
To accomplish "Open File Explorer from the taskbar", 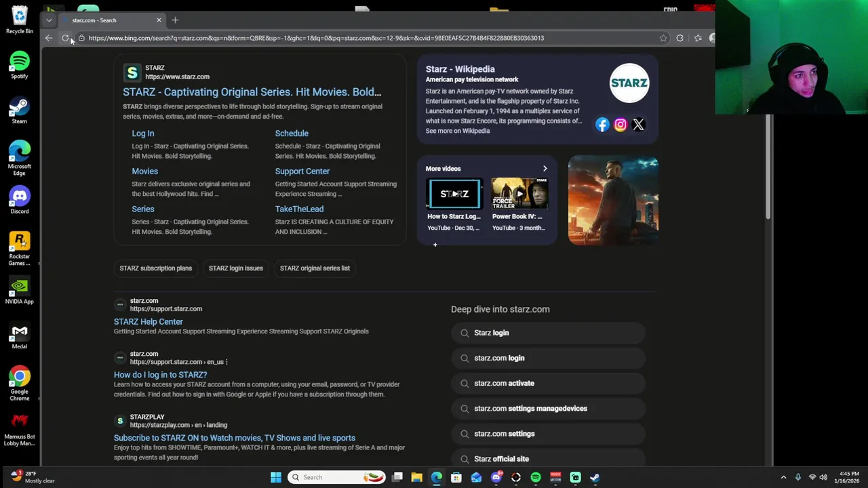I will pyautogui.click(x=417, y=477).
